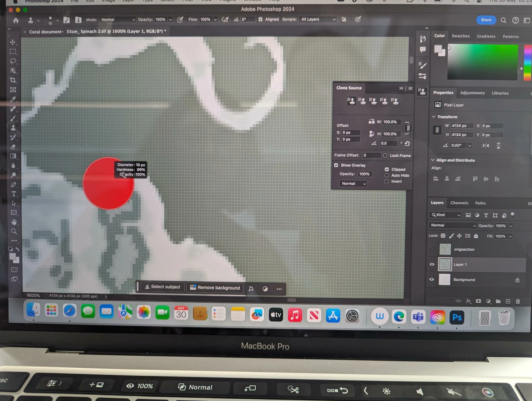
Task: Select the Zoom tool
Action: pos(14,232)
